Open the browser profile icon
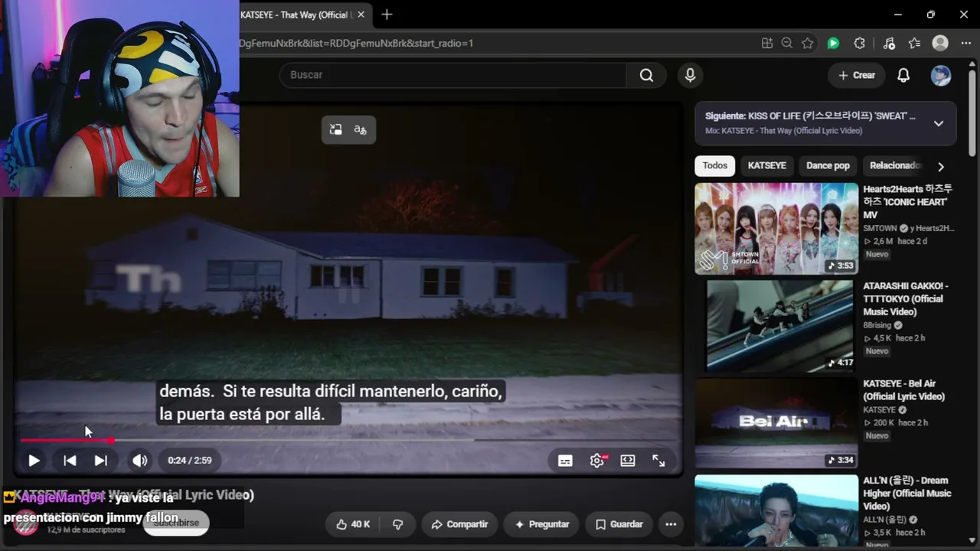Screen dimensions: 980x551 coord(940,44)
